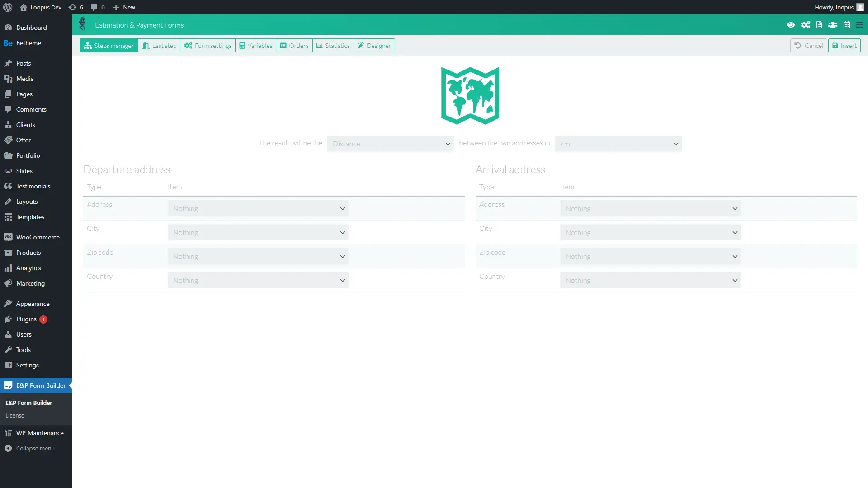Viewport: 868px width, 488px height.
Task: Expand the departure Address item dropdown
Action: pyautogui.click(x=258, y=208)
